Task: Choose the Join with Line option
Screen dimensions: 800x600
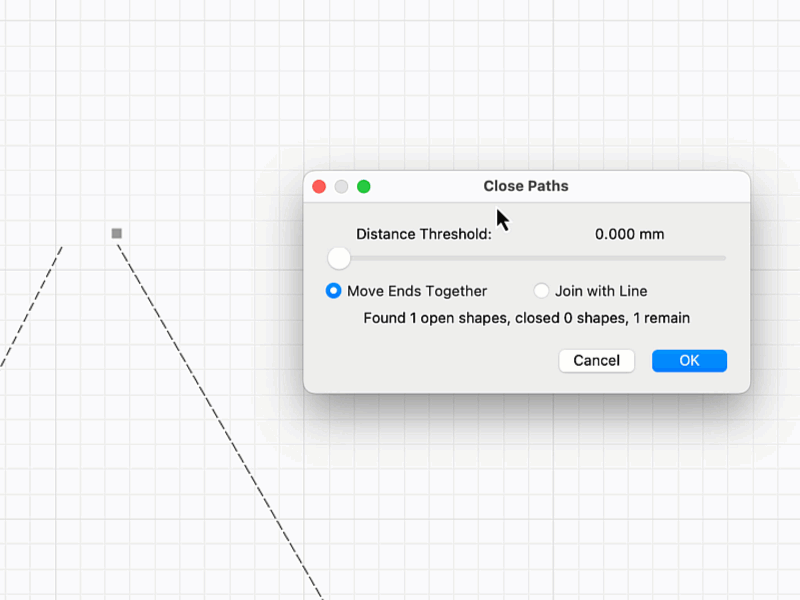Action: point(542,291)
